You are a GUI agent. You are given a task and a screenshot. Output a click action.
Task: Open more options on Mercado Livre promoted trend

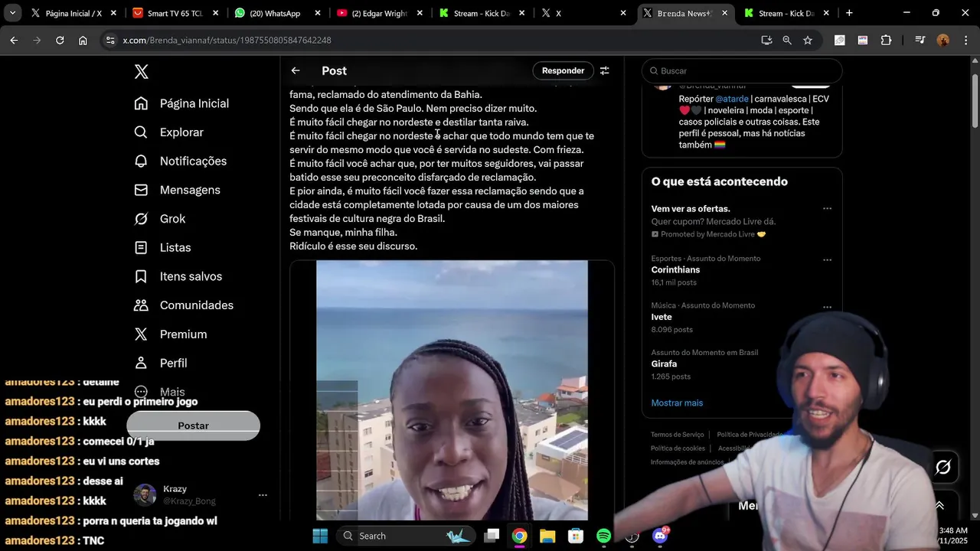pos(827,208)
